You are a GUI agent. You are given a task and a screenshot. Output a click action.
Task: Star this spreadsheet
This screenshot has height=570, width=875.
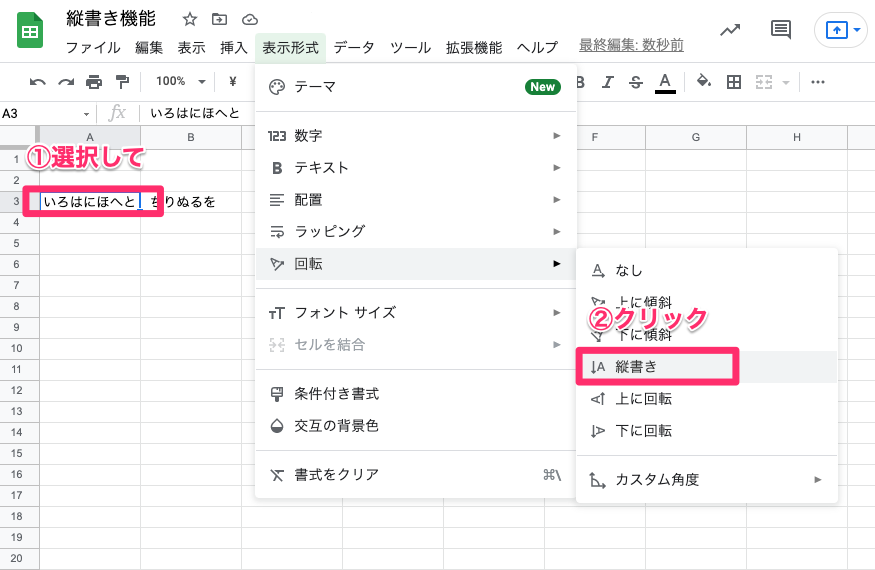point(190,19)
